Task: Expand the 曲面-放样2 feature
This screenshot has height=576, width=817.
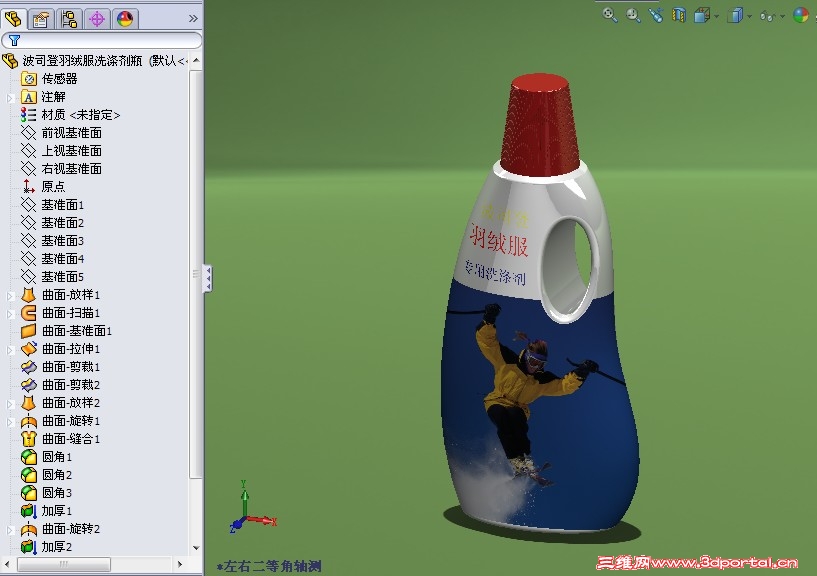Action: [9, 404]
